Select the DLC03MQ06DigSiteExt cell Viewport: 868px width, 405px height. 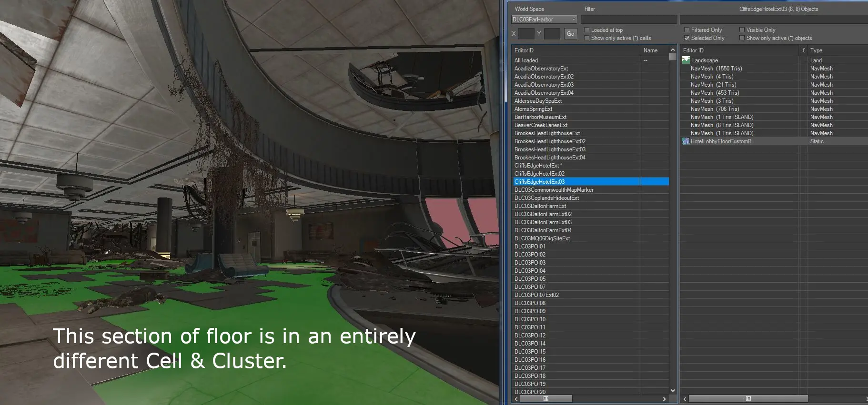coord(590,238)
